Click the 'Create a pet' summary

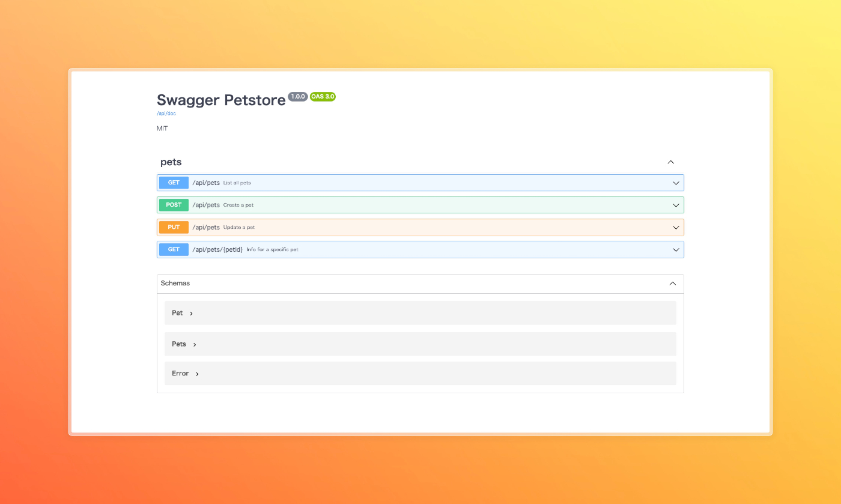coord(238,205)
